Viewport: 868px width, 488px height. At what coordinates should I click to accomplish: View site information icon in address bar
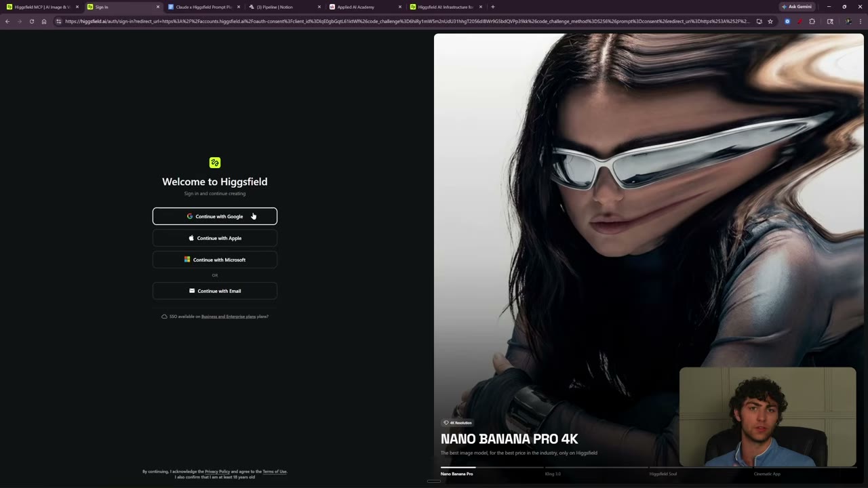click(59, 21)
